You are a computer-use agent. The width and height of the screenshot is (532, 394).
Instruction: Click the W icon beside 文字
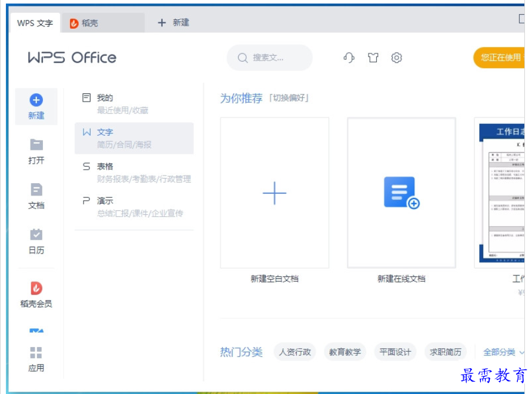87,132
